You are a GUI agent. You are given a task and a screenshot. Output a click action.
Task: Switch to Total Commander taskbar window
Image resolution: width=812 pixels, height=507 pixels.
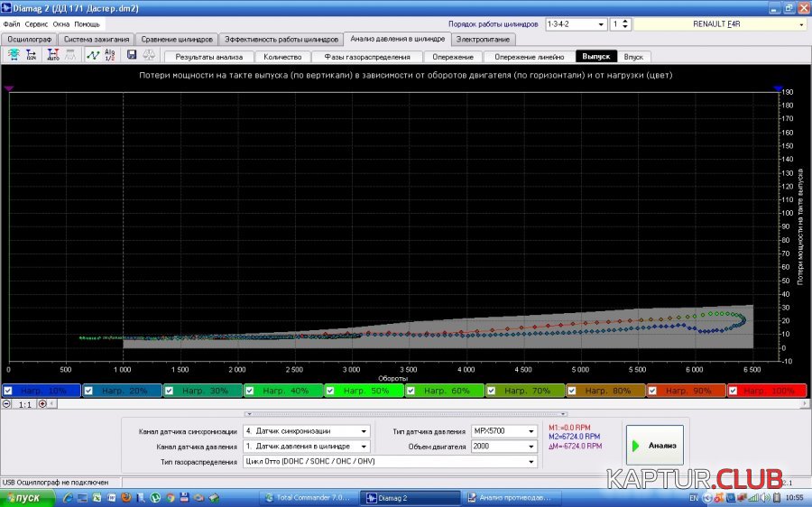(309, 498)
